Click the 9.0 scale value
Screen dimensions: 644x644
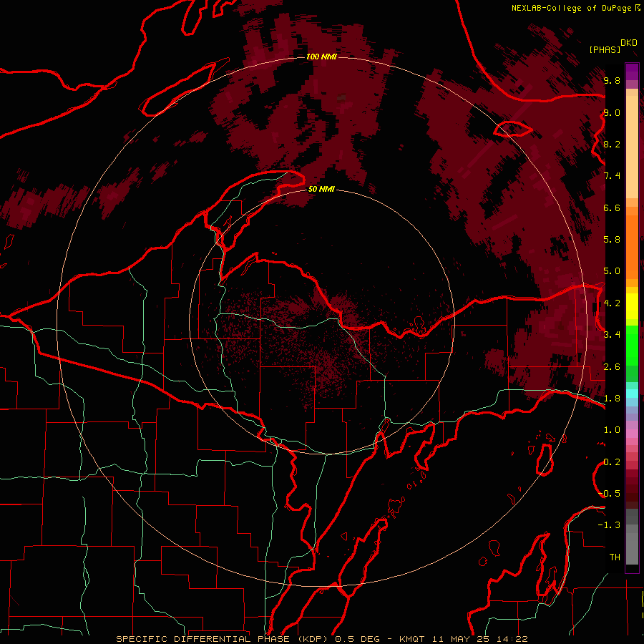pos(612,112)
